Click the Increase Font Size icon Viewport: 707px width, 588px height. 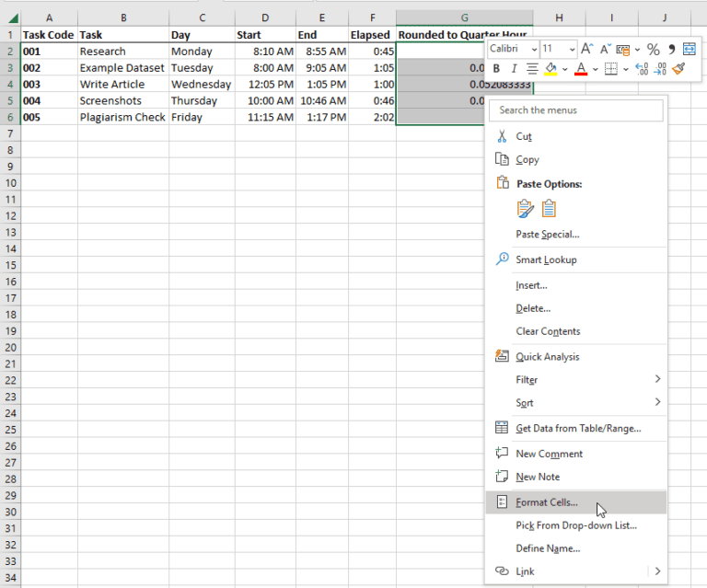click(x=587, y=49)
